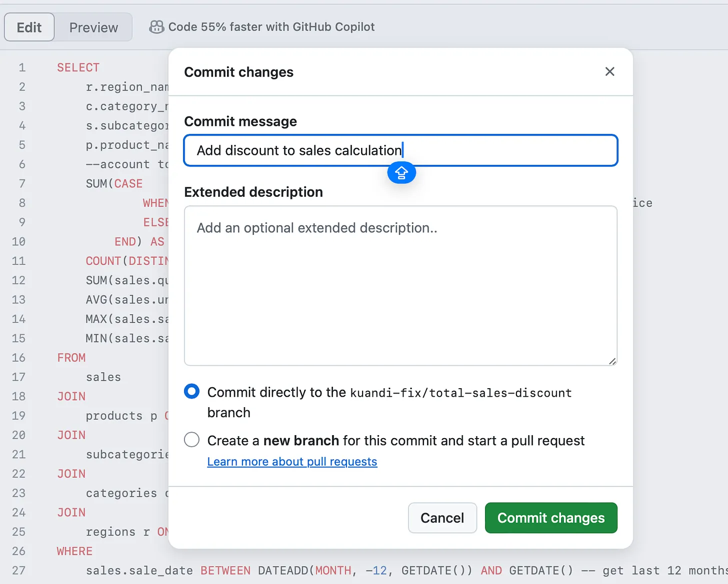Switch to the Preview tab
This screenshot has width=728, height=584.
point(93,27)
